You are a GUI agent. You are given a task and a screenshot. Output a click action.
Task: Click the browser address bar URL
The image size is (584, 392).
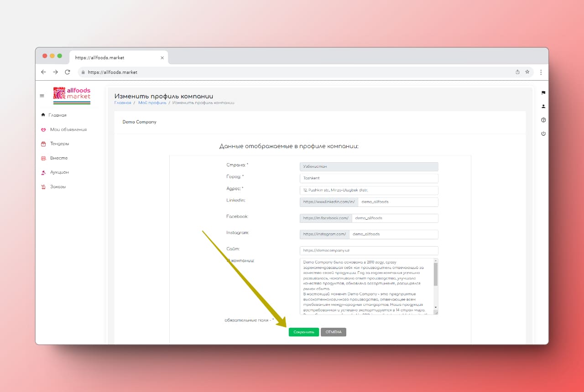pyautogui.click(x=113, y=72)
